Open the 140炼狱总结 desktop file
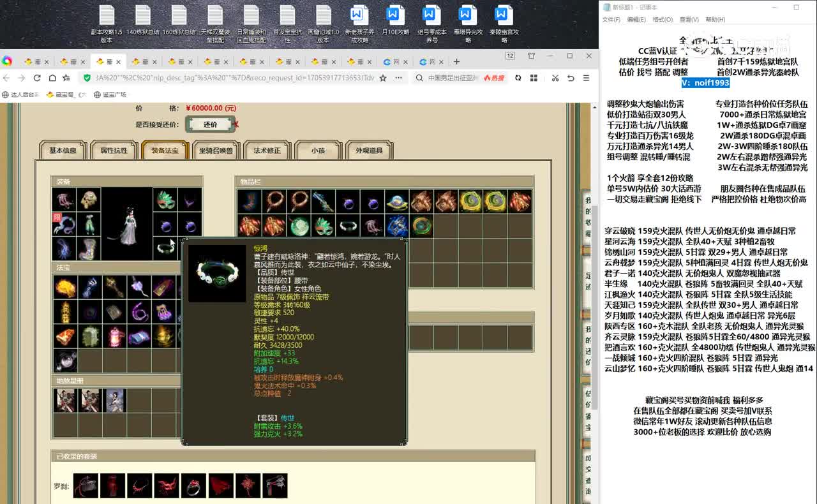 pos(143,20)
